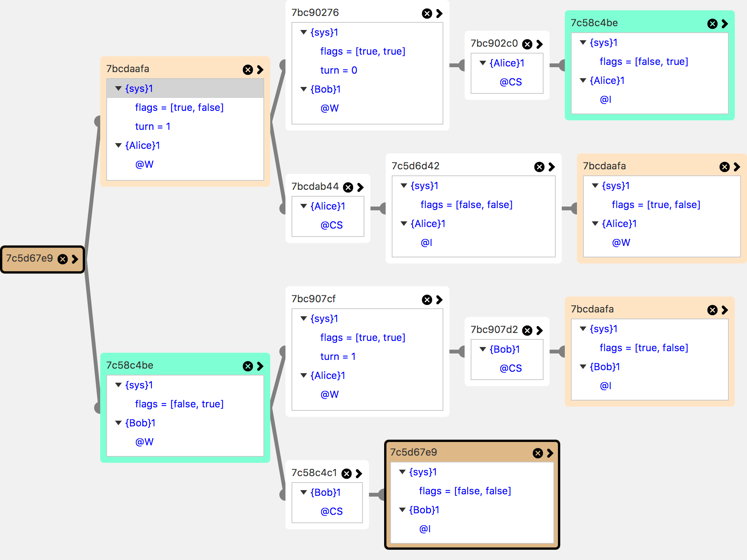Close the 7bc907cf node

point(427,300)
